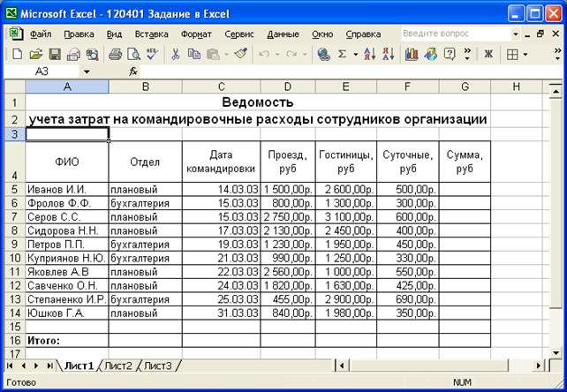Copy selection with the Copy icon
Image resolution: width=567 pixels, height=392 pixels.
(x=194, y=55)
